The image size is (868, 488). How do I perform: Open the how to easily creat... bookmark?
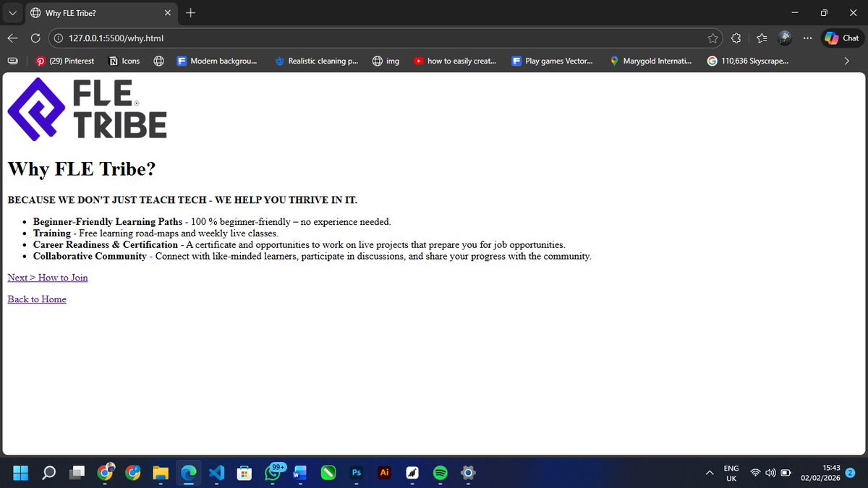455,61
